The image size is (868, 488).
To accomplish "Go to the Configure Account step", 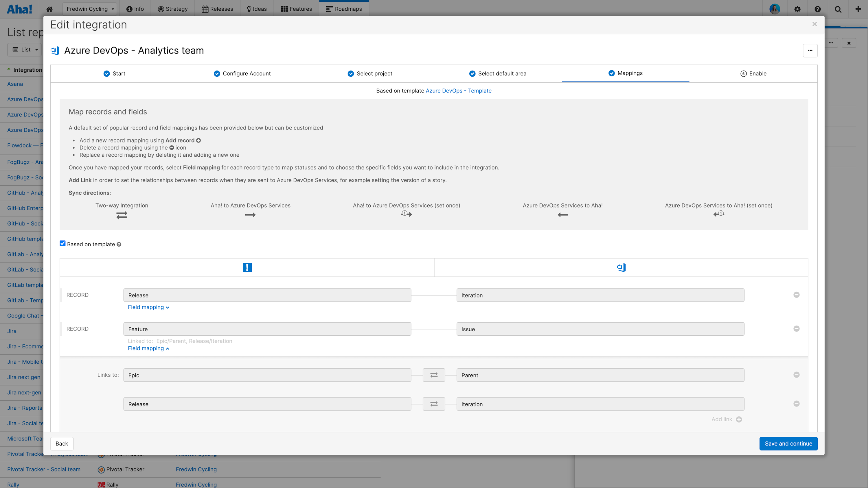I will (242, 73).
